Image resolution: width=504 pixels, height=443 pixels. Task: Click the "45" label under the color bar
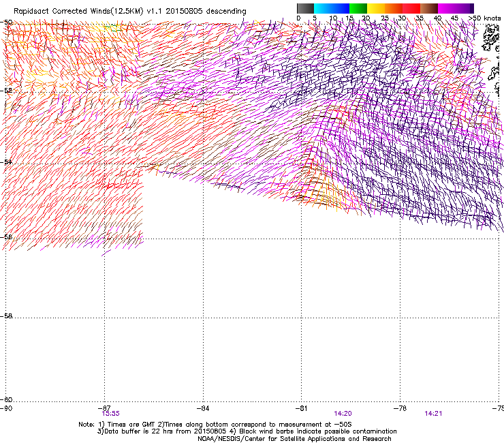pyautogui.click(x=454, y=18)
